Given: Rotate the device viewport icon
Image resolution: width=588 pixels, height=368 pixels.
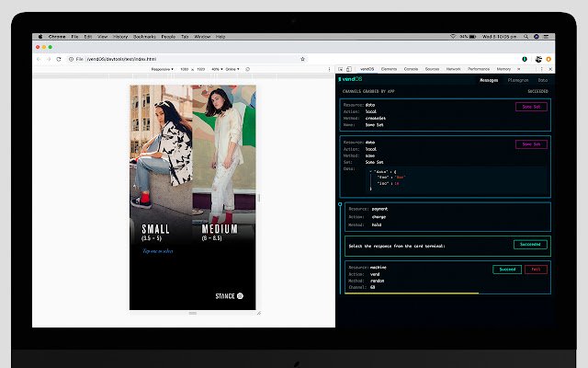Looking at the screenshot, I should click(247, 70).
